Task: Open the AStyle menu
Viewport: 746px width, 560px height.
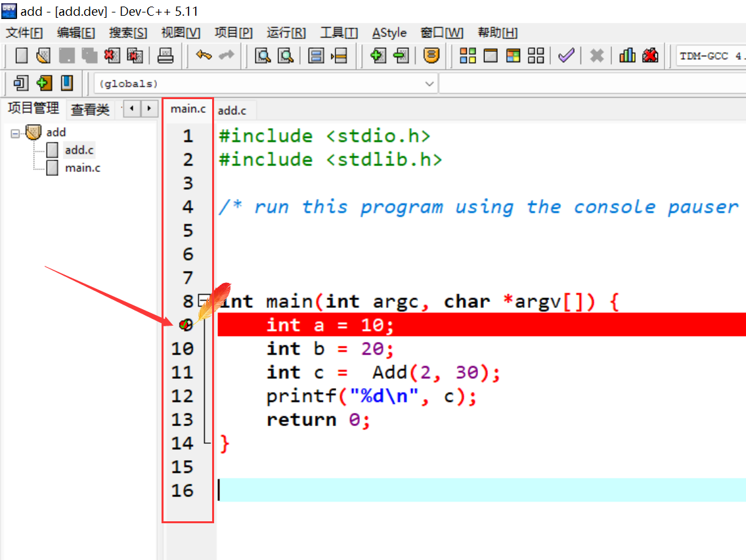Action: (x=389, y=33)
